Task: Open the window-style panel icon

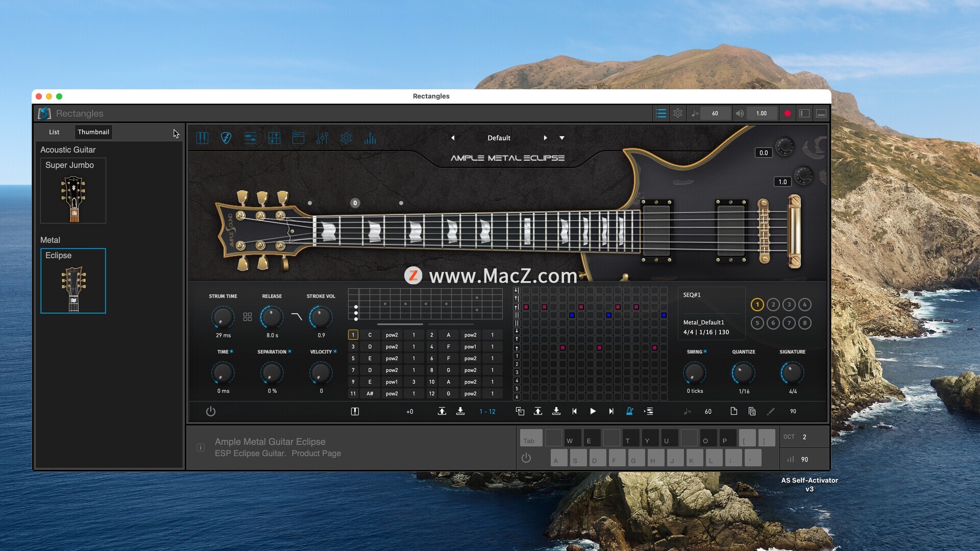Action: pos(298,138)
